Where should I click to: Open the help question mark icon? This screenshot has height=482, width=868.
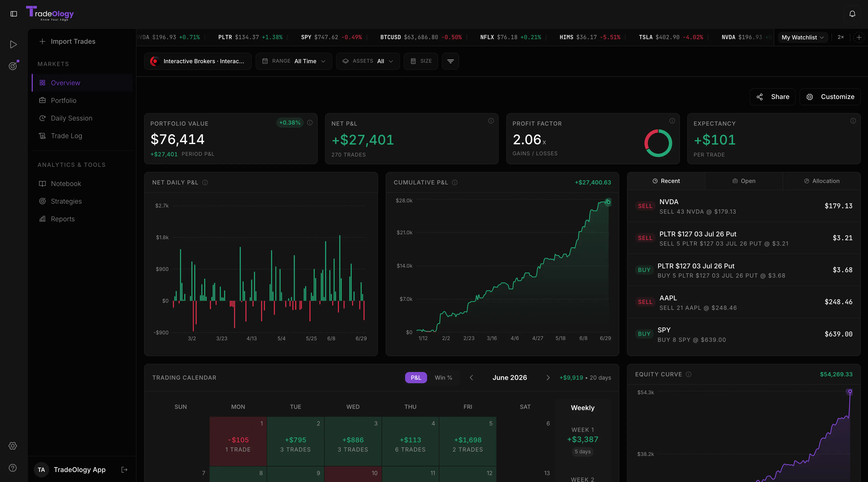pos(13,468)
